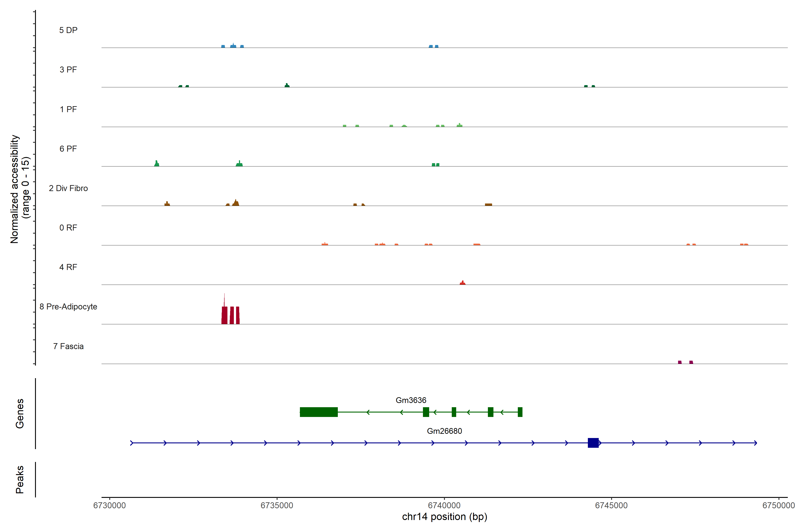Click the 6735000 x-axis tick label
The image size is (798, 532).
pyautogui.click(x=277, y=506)
